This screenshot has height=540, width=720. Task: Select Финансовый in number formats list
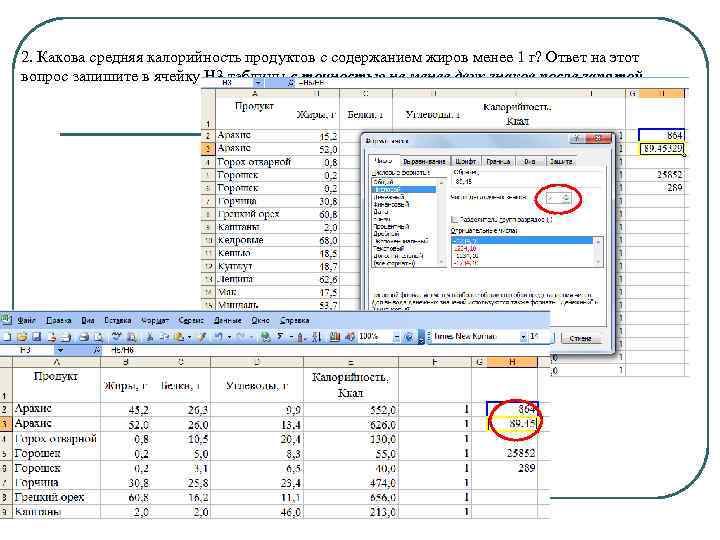tap(391, 204)
